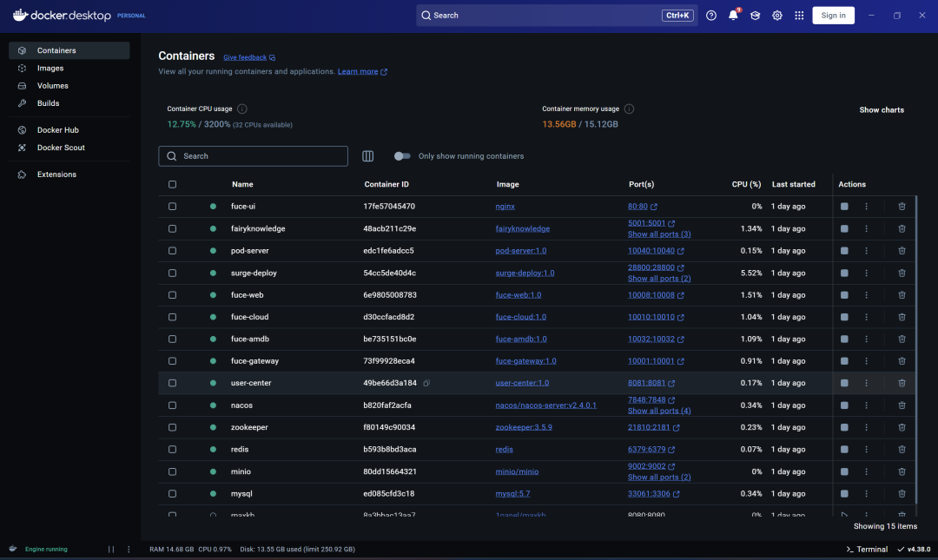
Task: Check the nacos row checkbox
Action: [172, 405]
